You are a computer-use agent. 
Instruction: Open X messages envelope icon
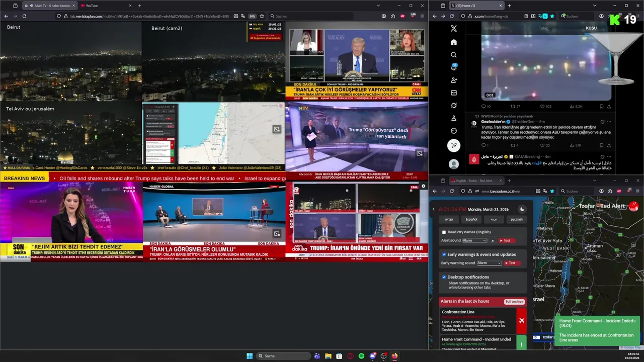click(x=454, y=93)
